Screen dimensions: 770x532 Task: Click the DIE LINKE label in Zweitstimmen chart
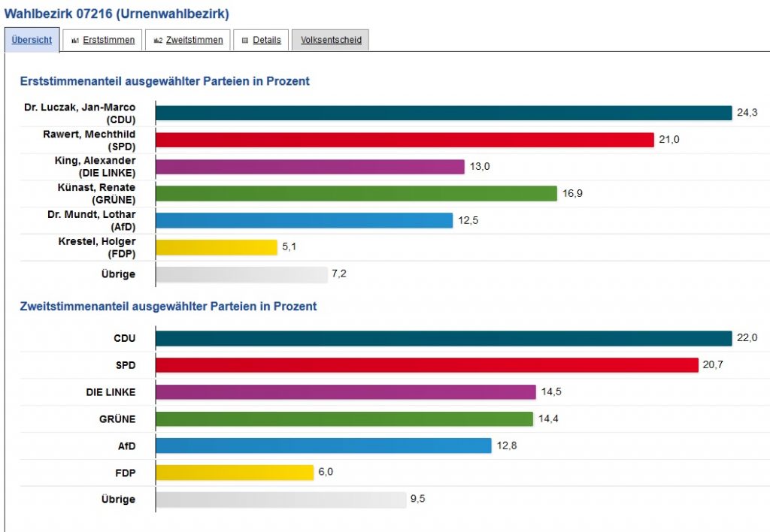tap(111, 392)
